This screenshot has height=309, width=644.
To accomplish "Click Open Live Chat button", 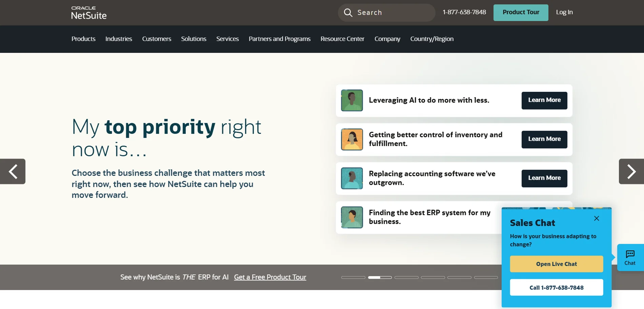I will click(x=557, y=264).
